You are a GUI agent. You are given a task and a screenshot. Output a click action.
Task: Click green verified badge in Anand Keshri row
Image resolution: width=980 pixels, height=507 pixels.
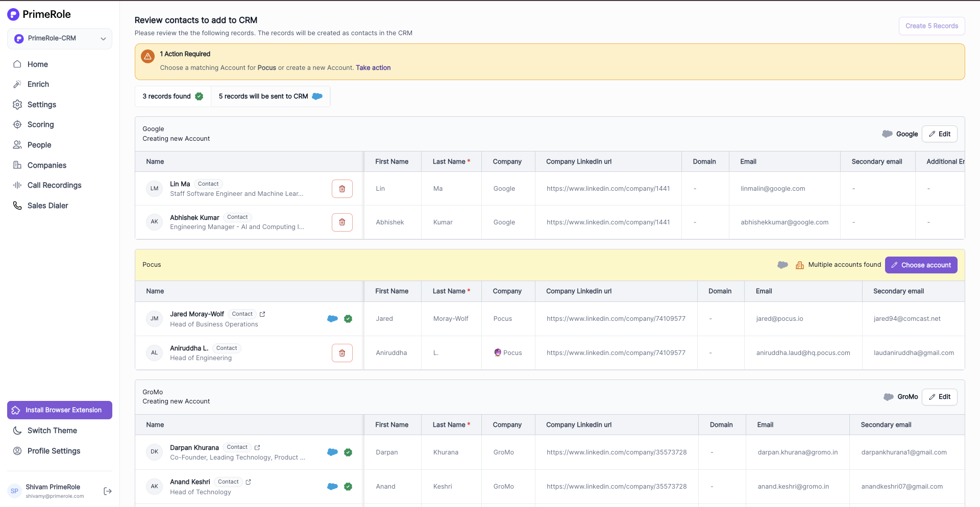(348, 487)
